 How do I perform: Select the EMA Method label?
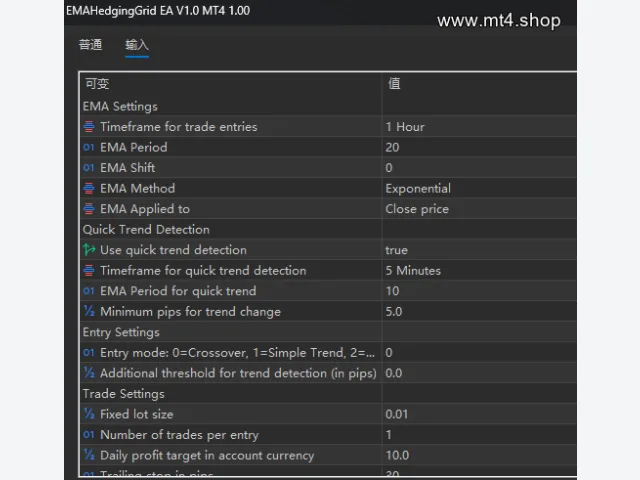[138, 189]
